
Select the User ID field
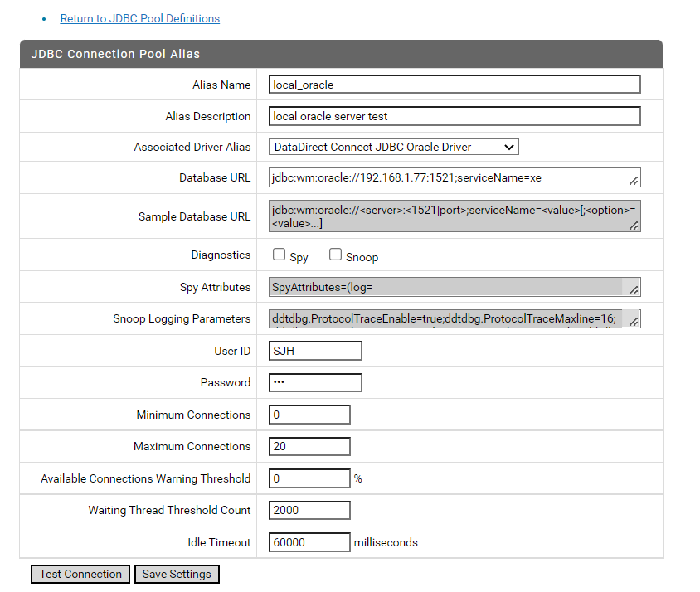(x=316, y=351)
